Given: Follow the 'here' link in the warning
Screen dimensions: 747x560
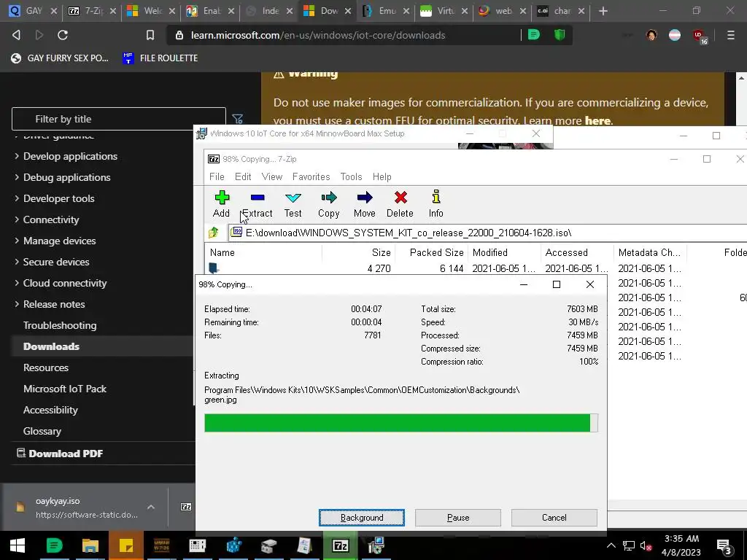Looking at the screenshot, I should pyautogui.click(x=598, y=121).
